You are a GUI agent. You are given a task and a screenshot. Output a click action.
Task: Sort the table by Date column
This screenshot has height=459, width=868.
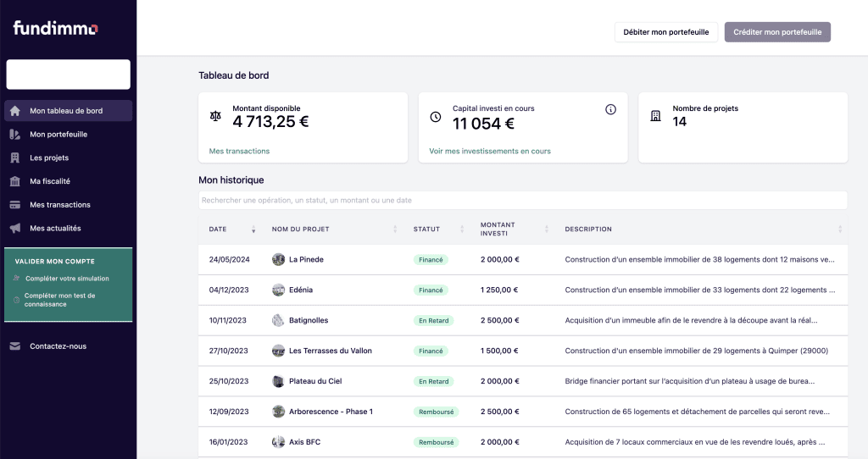point(253,229)
